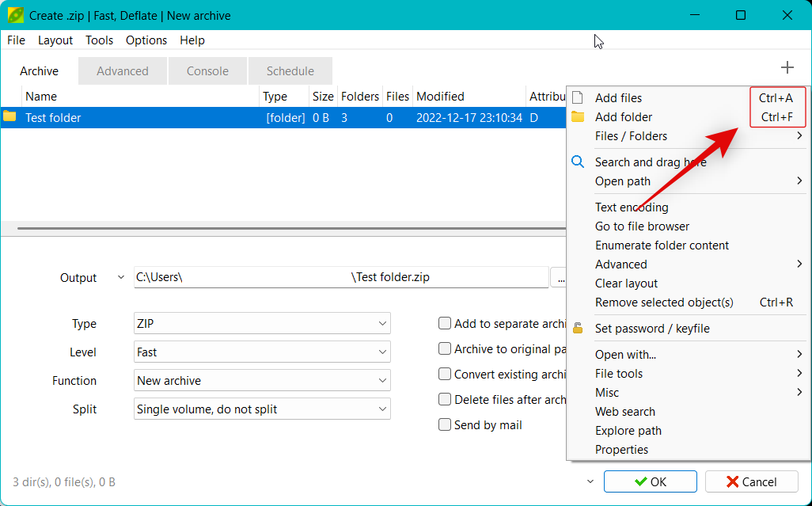The width and height of the screenshot is (812, 506).
Task: Click the Test folder yellow folder icon
Action: [10, 117]
